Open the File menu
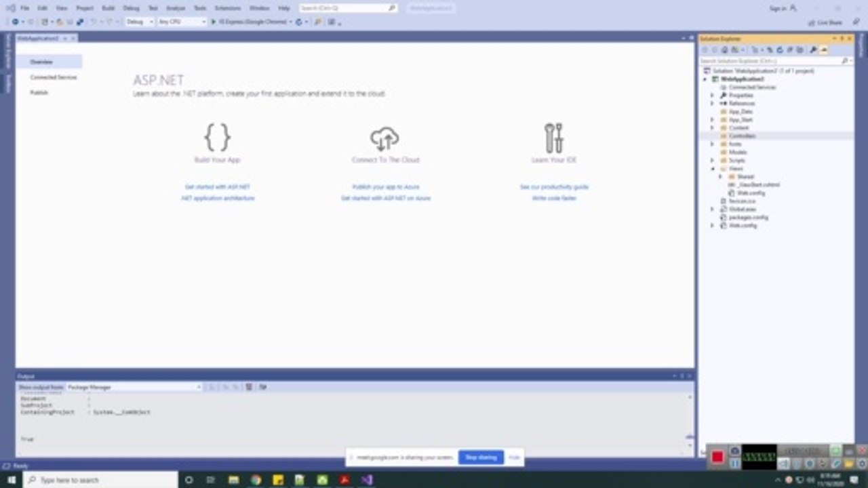 [x=24, y=8]
